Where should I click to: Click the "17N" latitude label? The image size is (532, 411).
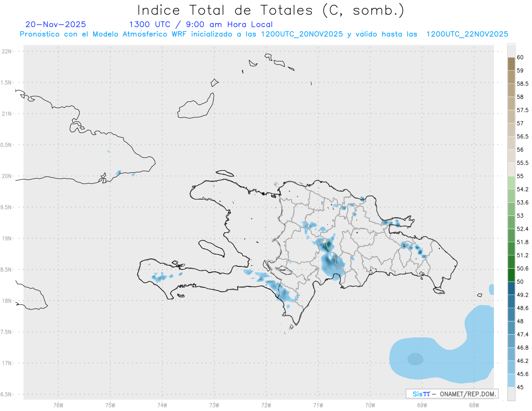[x=8, y=363]
